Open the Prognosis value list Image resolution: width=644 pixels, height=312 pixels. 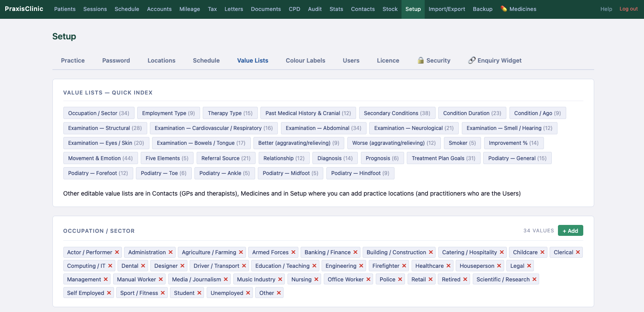(x=382, y=158)
